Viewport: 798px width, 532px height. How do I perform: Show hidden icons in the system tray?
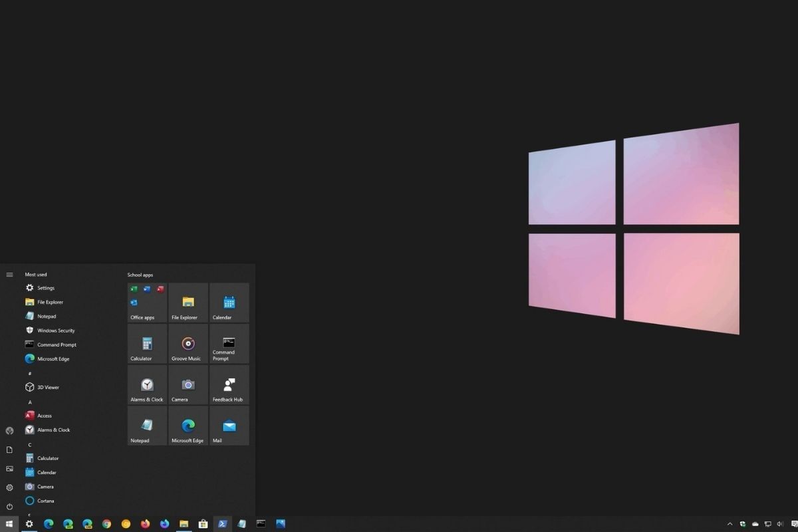pyautogui.click(x=730, y=524)
